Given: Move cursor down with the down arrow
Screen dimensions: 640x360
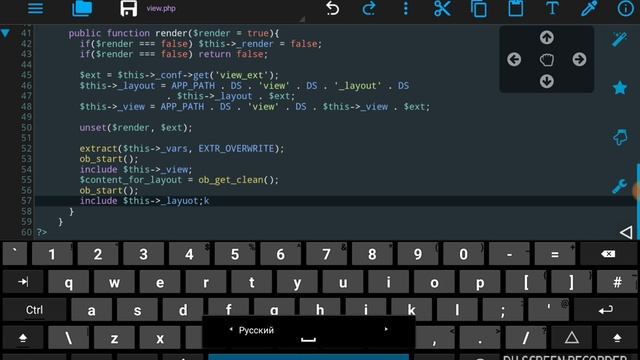Looking at the screenshot, I should click(x=547, y=81).
